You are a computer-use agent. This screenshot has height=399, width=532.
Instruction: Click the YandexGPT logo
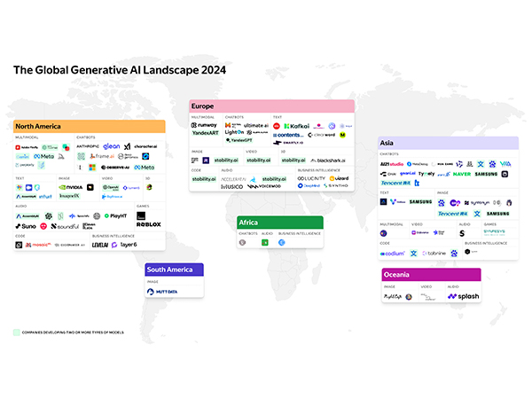[239, 140]
